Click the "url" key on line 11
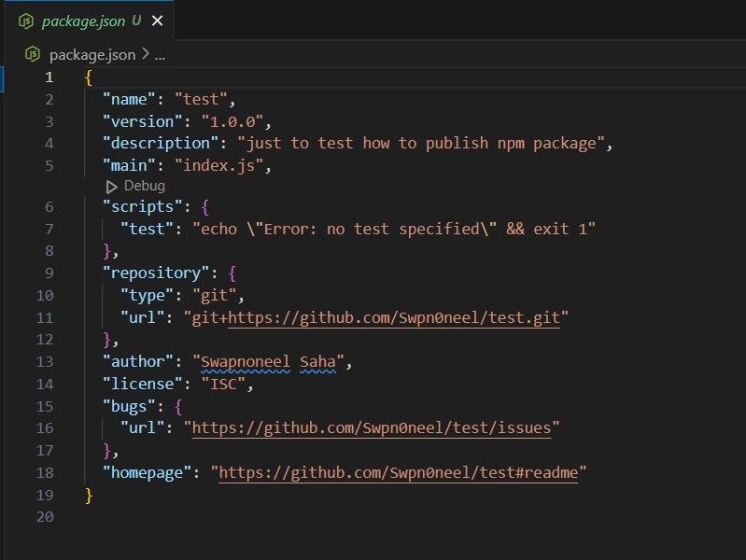This screenshot has width=746, height=560. pyautogui.click(x=142, y=317)
